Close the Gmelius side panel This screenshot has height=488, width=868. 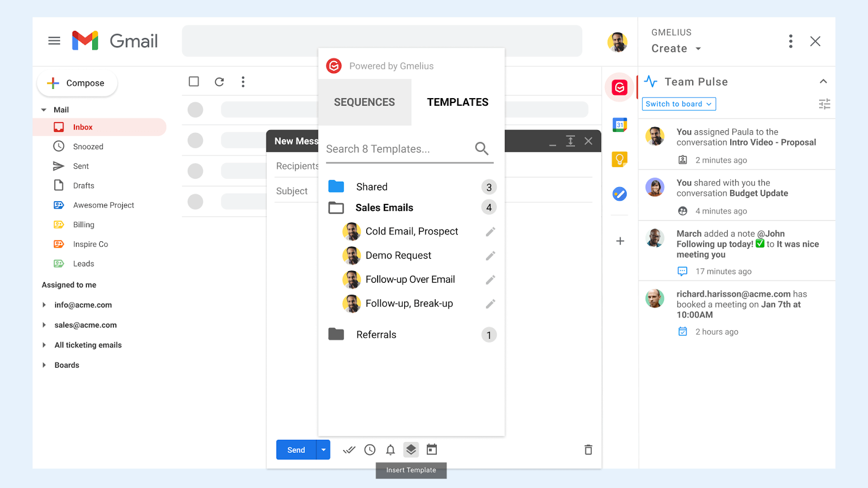tap(815, 41)
